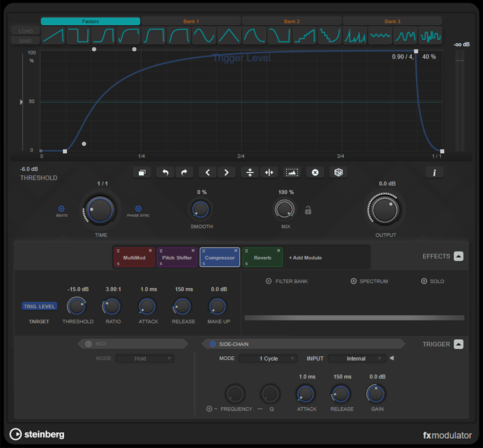Click the reset curve X icon
Screen dimensions: 483x448
[315, 173]
